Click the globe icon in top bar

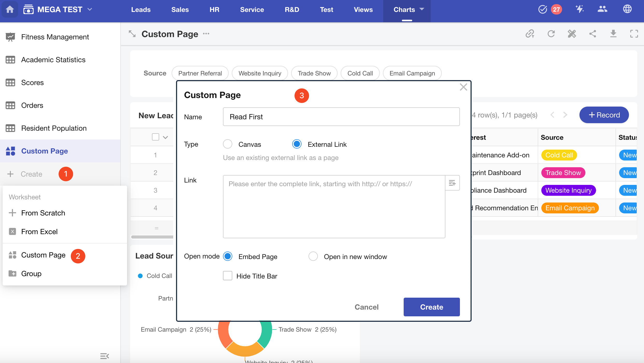pos(627,9)
